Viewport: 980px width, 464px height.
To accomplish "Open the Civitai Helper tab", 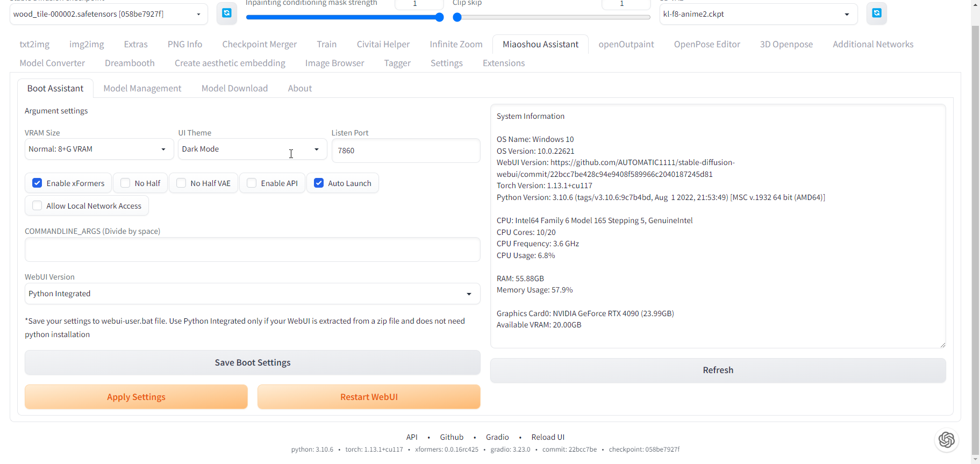I will (x=383, y=44).
